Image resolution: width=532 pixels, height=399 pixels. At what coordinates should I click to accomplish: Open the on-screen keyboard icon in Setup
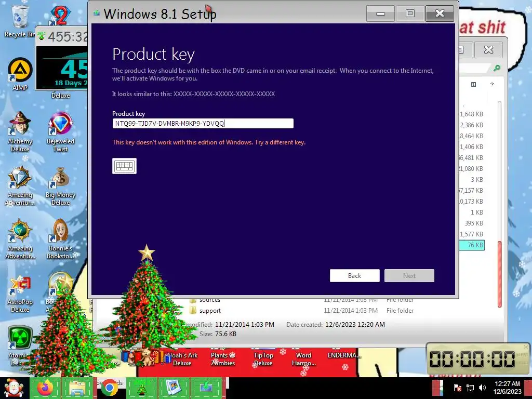coord(124,166)
